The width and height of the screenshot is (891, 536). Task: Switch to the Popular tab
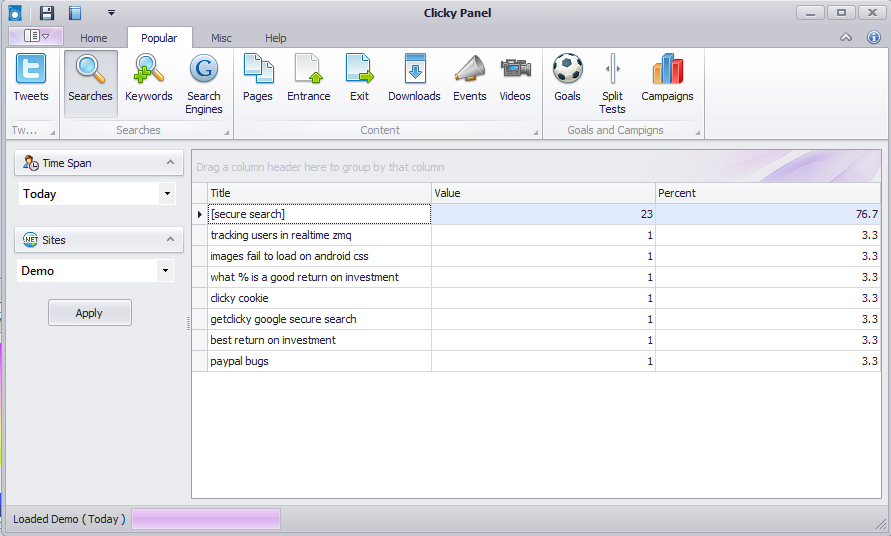click(159, 38)
